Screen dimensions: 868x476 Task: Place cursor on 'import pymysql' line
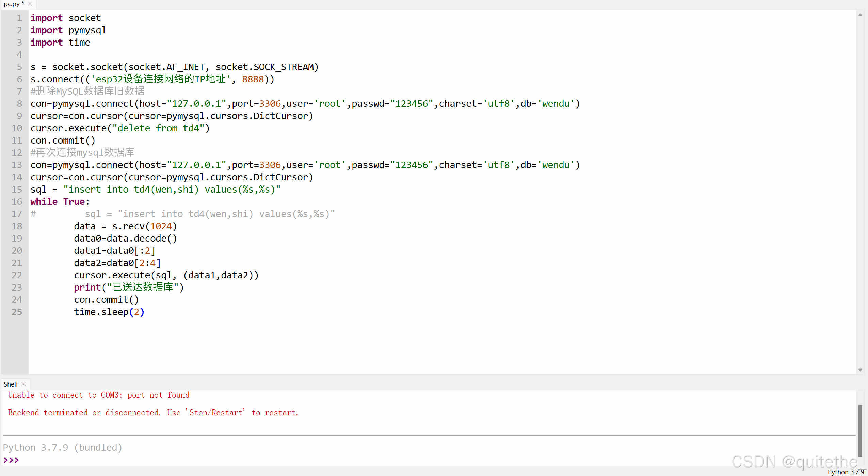click(x=68, y=30)
